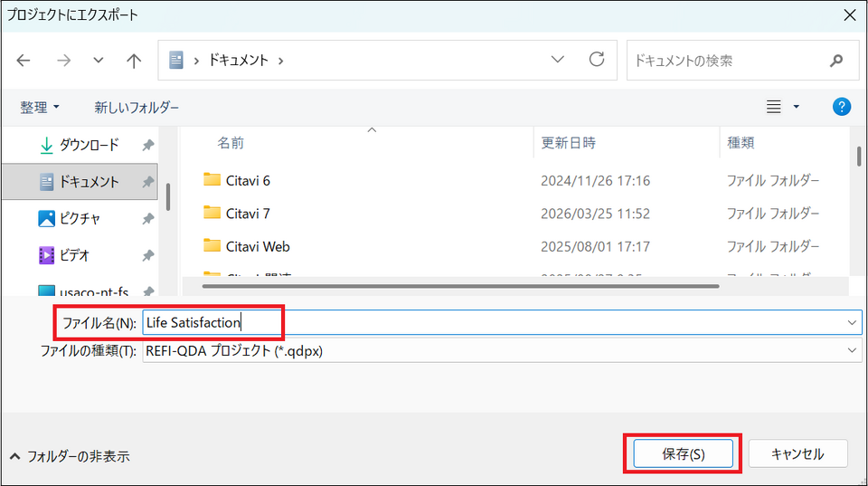Open the 整理 menu
Screen dimensions: 868x486
40,107
